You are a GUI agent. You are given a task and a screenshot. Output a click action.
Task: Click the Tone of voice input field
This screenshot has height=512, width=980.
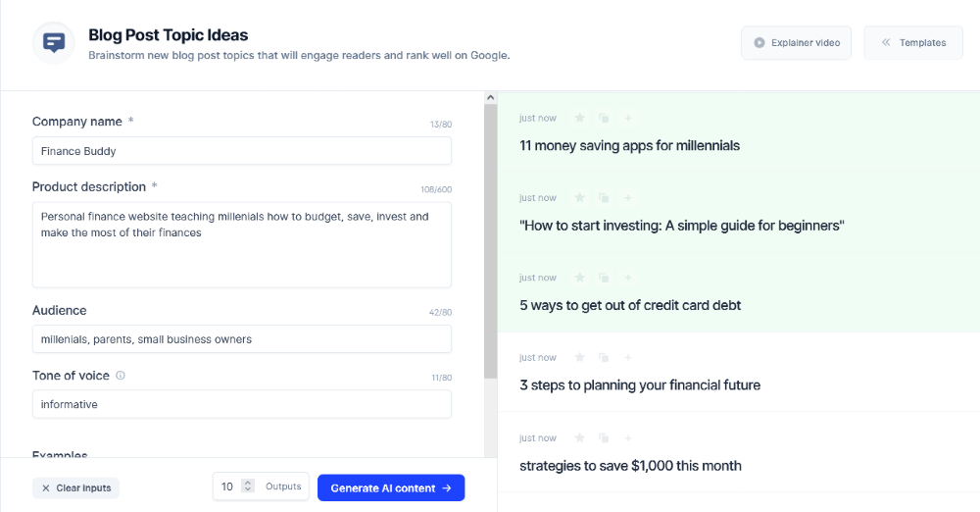coord(242,404)
